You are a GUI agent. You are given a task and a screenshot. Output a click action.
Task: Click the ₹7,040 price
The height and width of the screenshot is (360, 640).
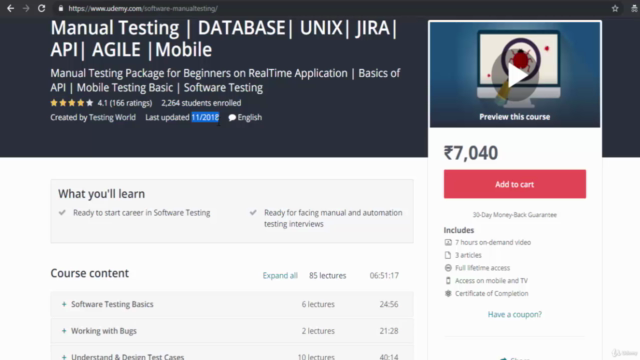(x=471, y=153)
